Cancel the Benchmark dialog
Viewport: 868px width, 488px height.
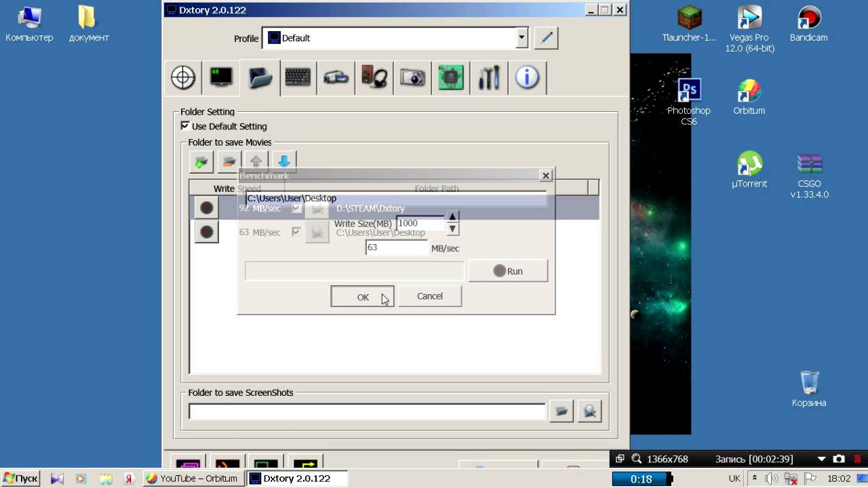pyautogui.click(x=430, y=296)
